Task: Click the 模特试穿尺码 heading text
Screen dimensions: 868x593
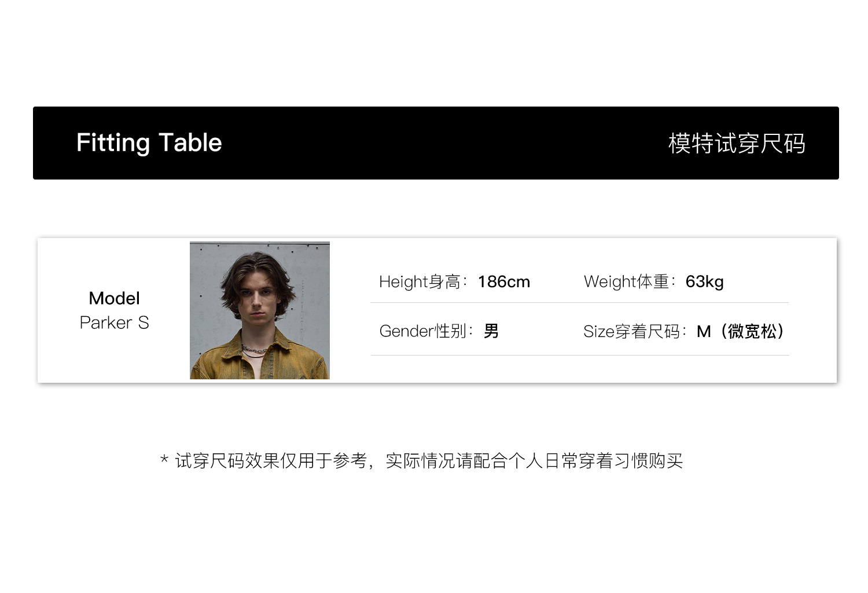Action: point(736,144)
